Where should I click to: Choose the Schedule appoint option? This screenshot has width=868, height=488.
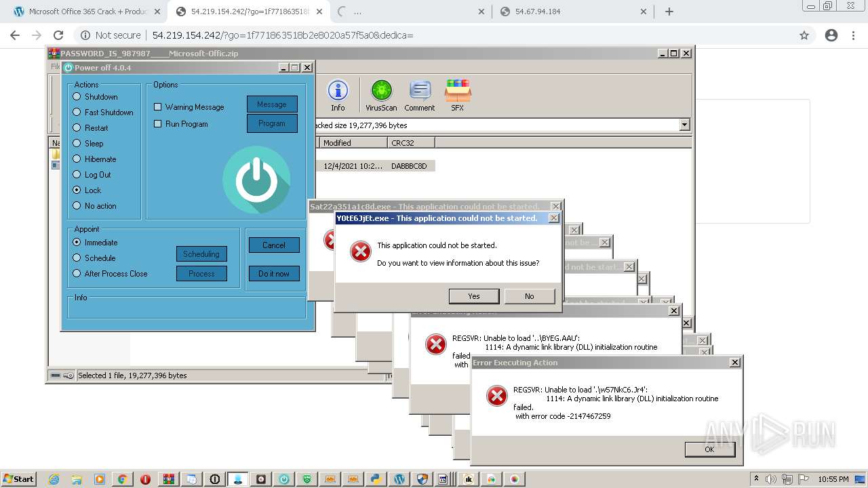94,258
